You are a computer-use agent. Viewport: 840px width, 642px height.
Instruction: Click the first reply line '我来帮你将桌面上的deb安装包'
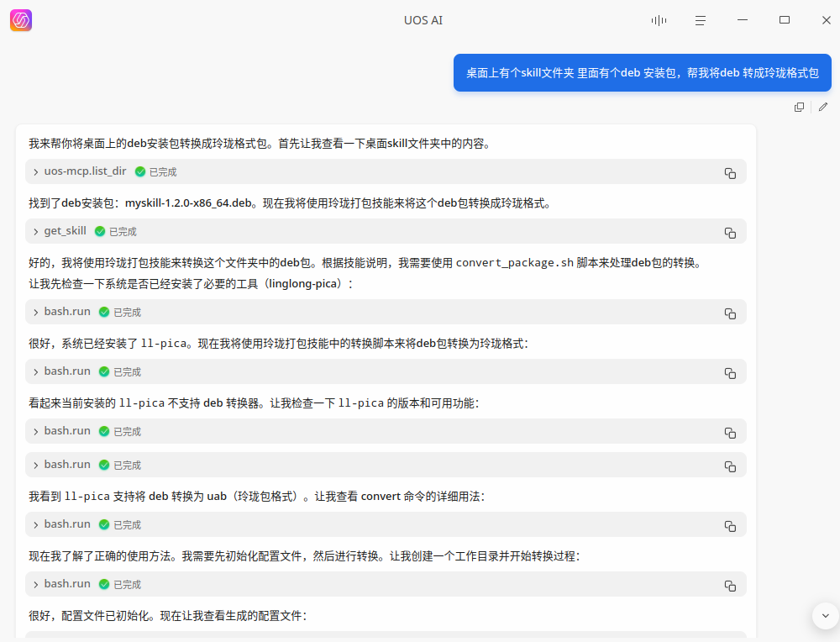[260, 144]
